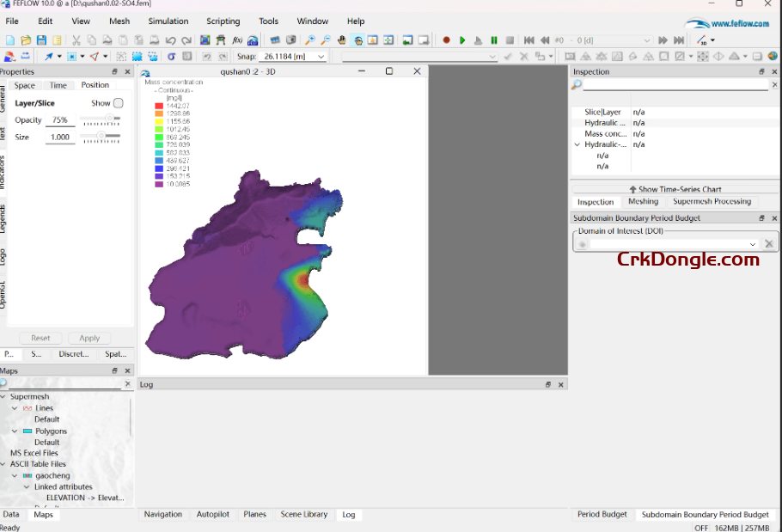Open the expression editor f(x) icon

235,40
